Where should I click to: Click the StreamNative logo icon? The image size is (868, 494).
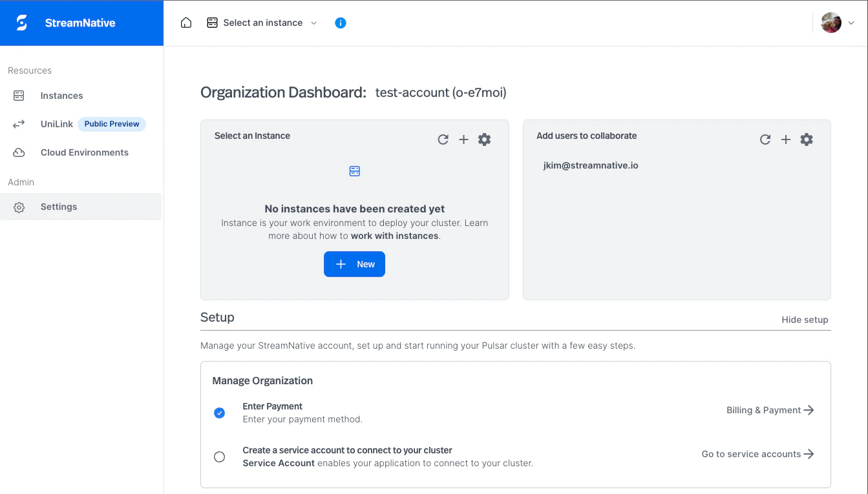21,22
